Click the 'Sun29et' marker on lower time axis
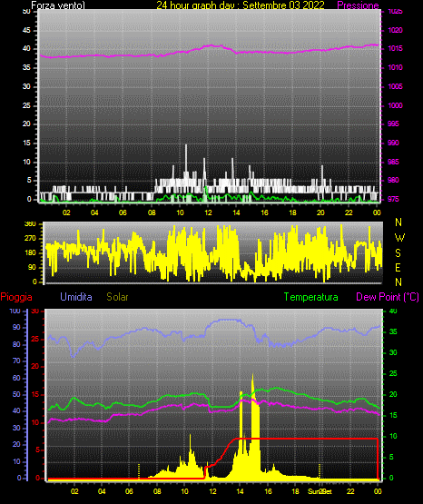 (x=320, y=491)
